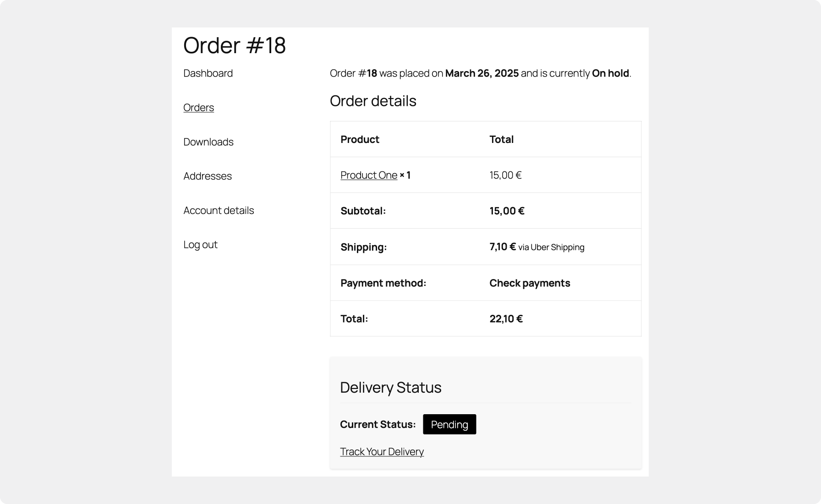Go to the Downloads section
Viewport: 821px width, 504px height.
(x=208, y=142)
